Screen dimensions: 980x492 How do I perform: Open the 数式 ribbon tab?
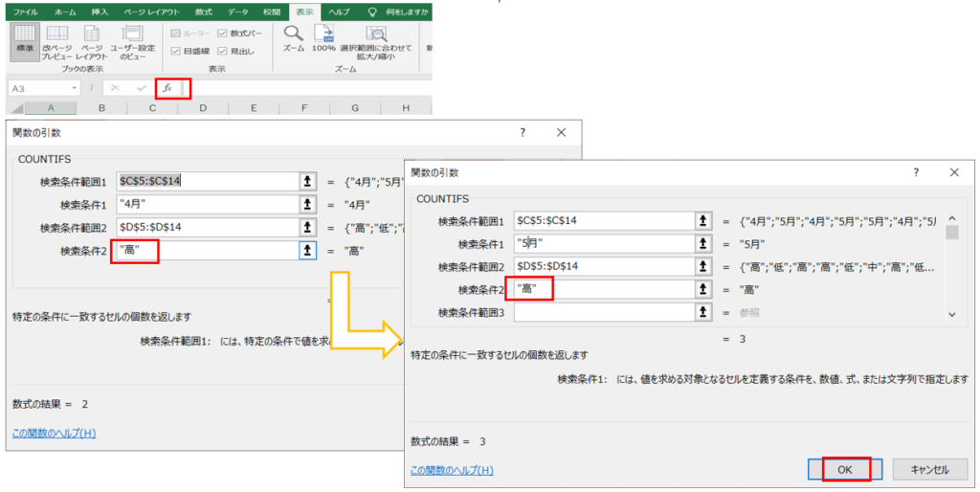tap(203, 11)
